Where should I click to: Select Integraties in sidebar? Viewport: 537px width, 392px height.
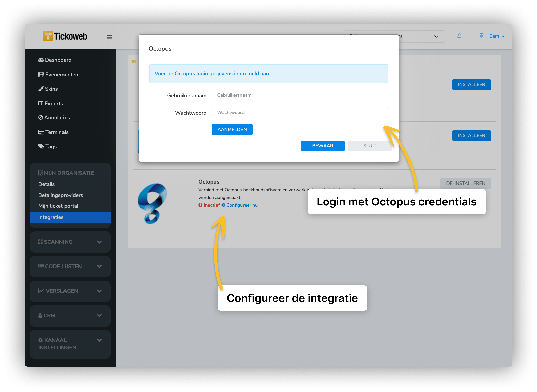(x=70, y=217)
